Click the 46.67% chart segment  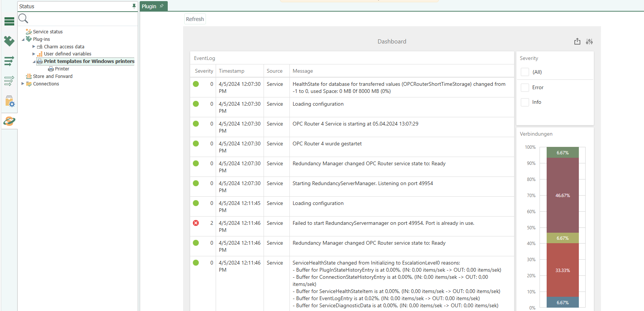(x=563, y=195)
